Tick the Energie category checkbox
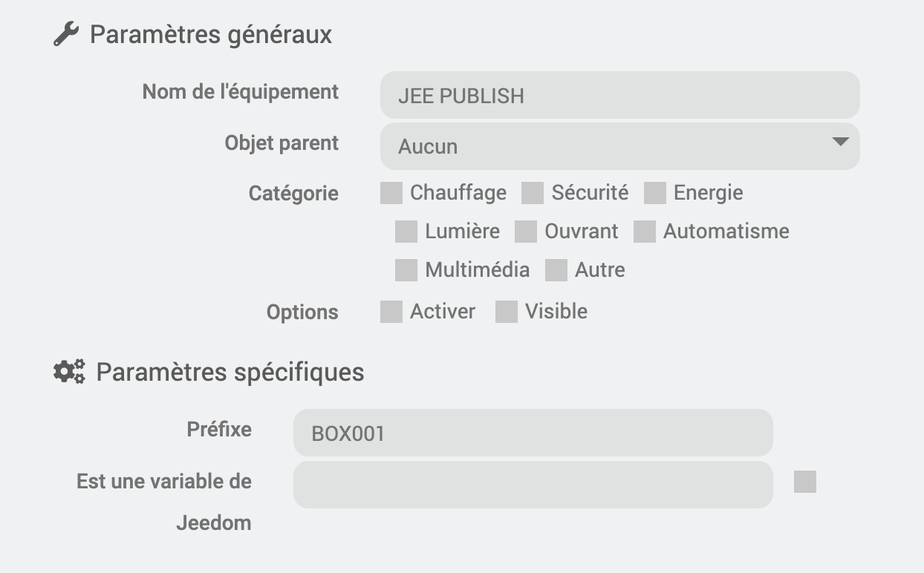 tap(655, 193)
